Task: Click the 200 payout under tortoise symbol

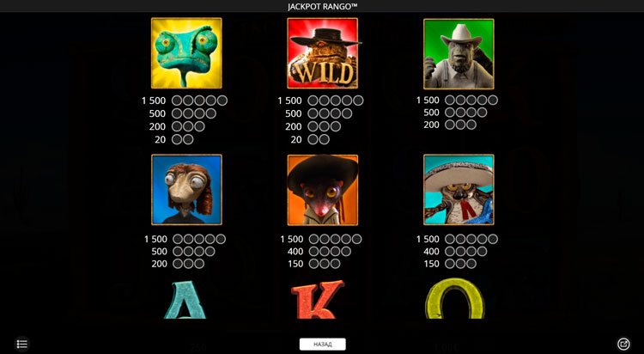Action: 431,125
